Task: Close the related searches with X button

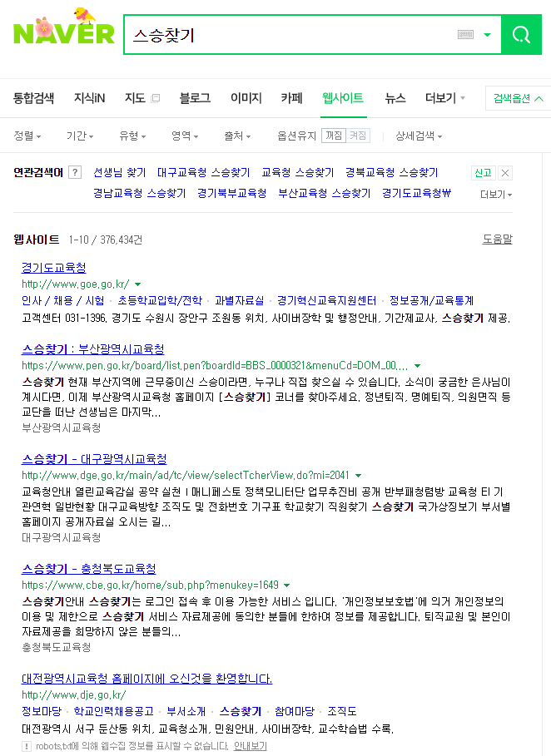Action: coord(505,173)
